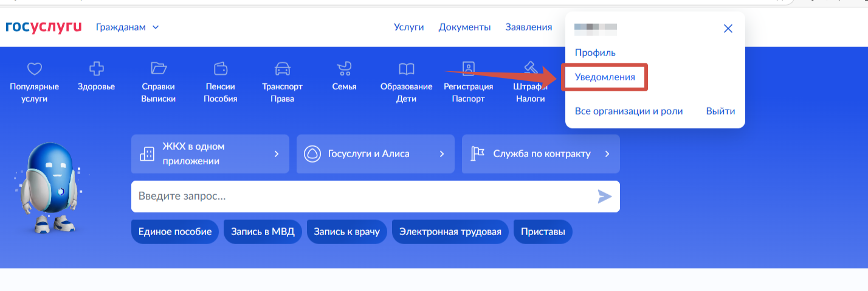Expand the Гражданам dropdown

(x=127, y=27)
